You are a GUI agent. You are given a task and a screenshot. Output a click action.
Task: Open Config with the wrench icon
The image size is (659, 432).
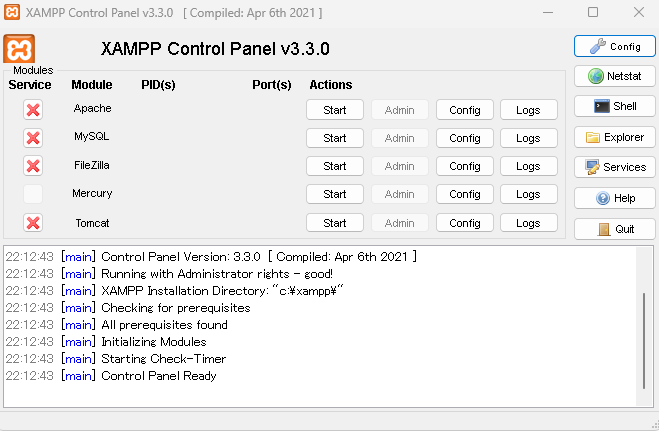(x=614, y=46)
